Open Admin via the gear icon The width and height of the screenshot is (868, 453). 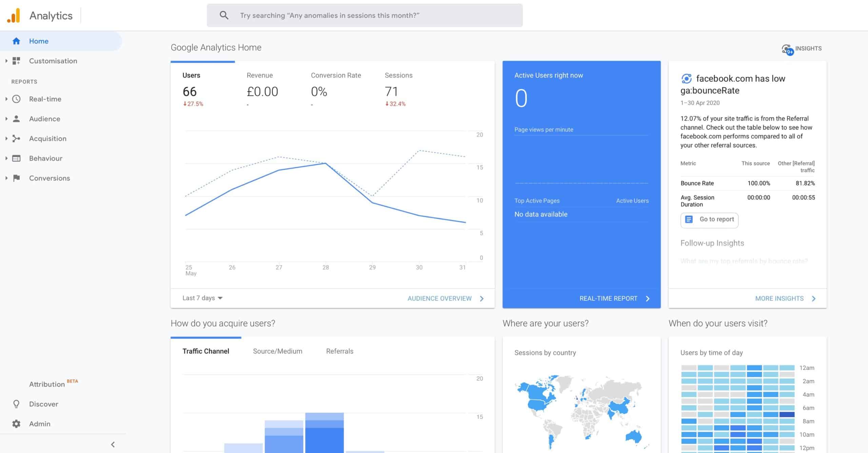click(16, 424)
